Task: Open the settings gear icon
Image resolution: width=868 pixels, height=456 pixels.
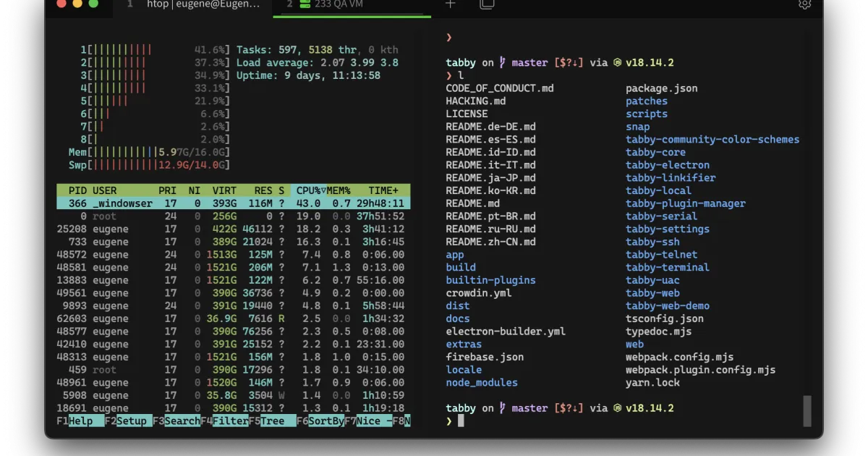Action: coord(804,4)
